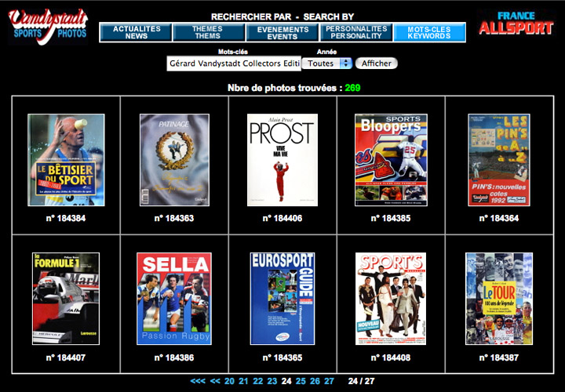Open the Thèmes Thems tab
The height and width of the screenshot is (392, 565).
pos(207,32)
